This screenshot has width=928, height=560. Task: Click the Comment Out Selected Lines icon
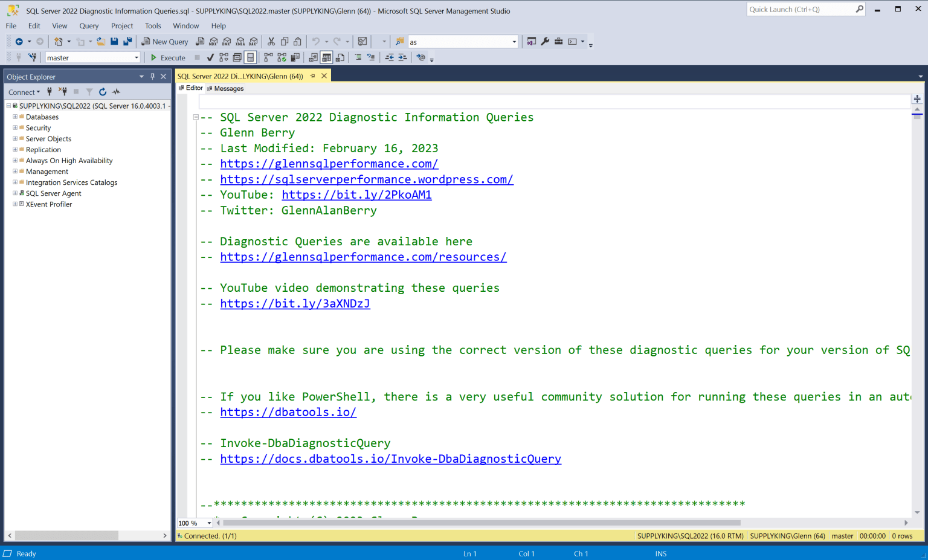pyautogui.click(x=359, y=57)
